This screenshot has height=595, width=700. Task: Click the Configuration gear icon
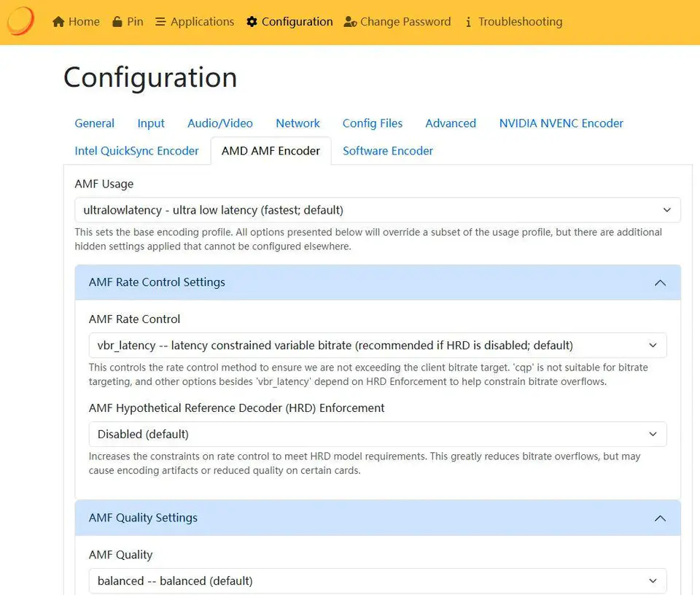click(252, 21)
